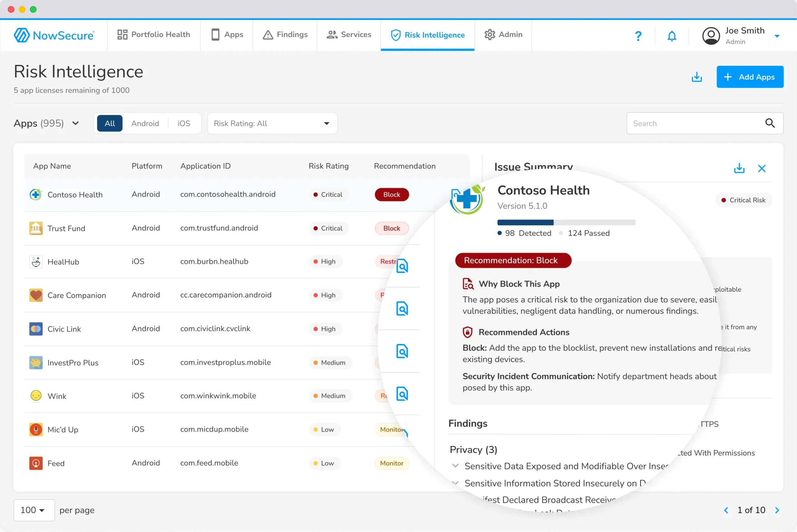Viewport: 797px width, 532px height.
Task: Expand Sensitive Information Stored Insecurely finding
Action: [455, 483]
